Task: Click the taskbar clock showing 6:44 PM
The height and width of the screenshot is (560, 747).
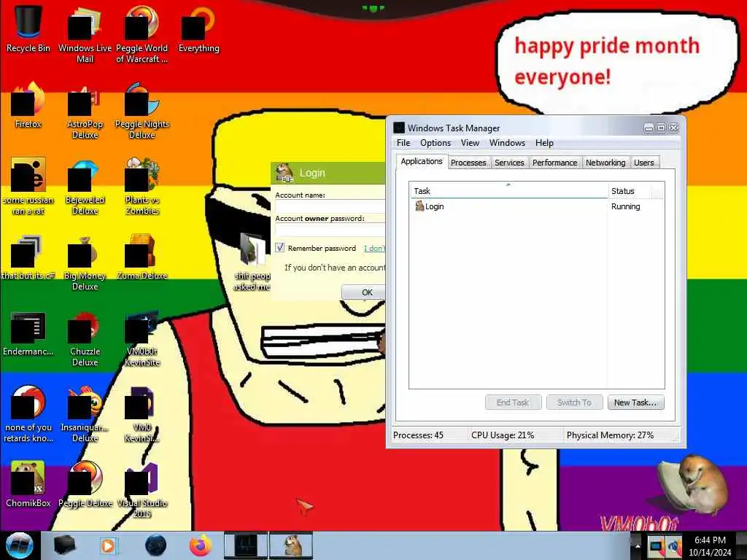Action: coord(710,546)
